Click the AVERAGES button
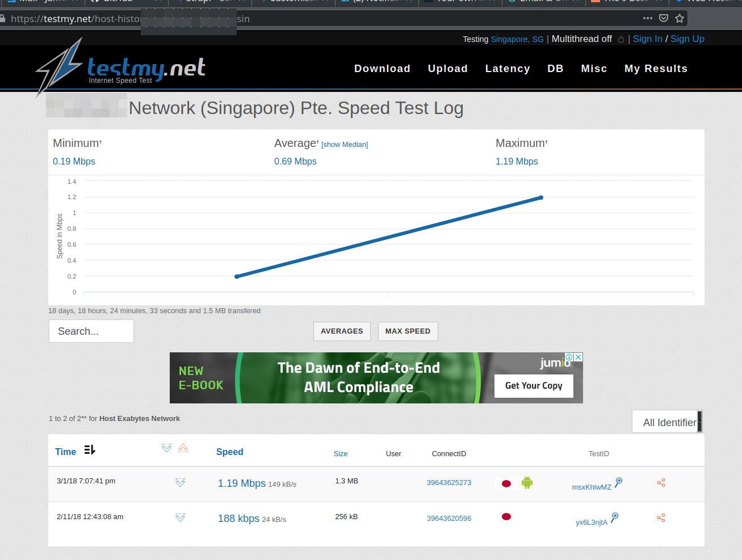The image size is (742, 560). (x=342, y=331)
